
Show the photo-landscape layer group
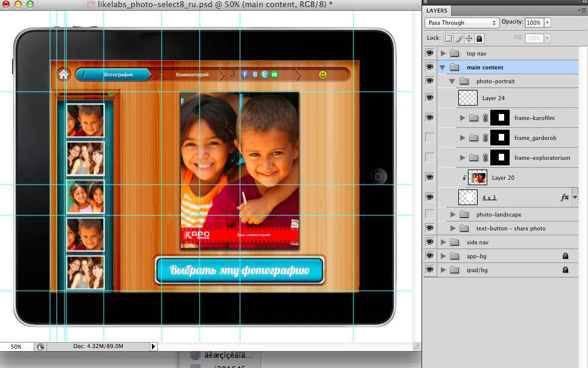tap(429, 214)
